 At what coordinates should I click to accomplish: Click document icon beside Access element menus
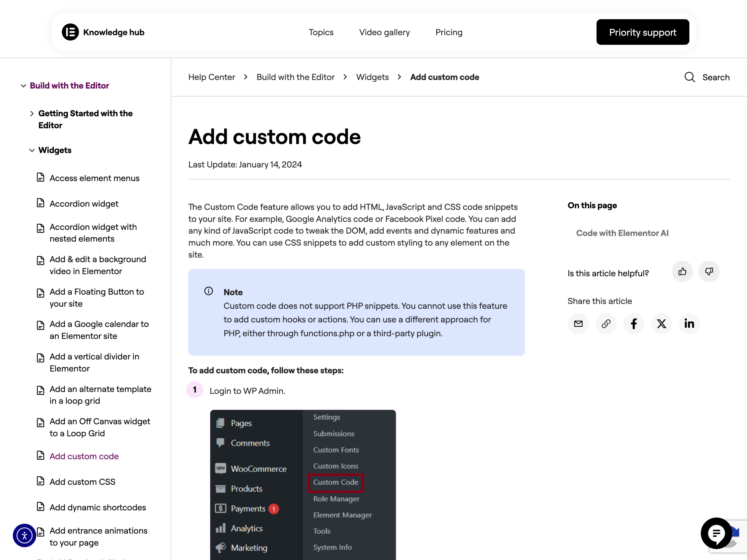[41, 177]
